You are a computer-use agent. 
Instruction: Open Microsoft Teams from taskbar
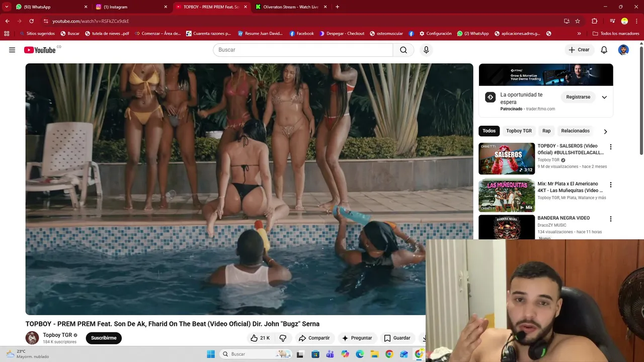tap(330, 354)
